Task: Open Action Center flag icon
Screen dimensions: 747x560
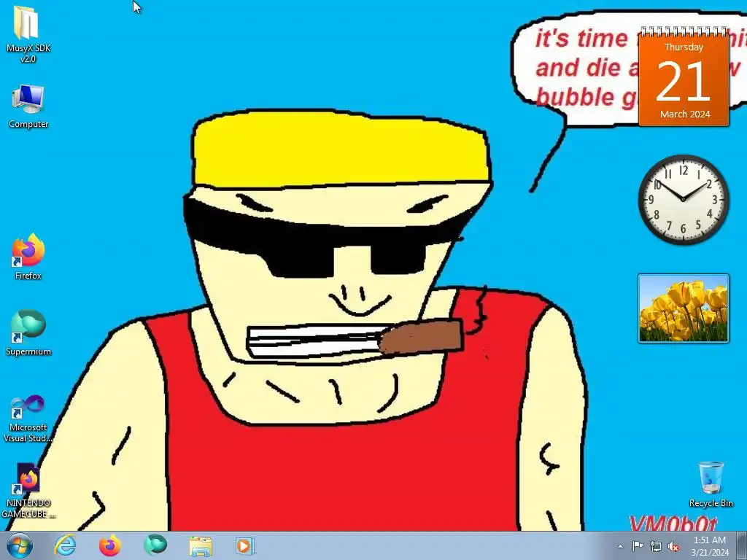Action: click(638, 546)
